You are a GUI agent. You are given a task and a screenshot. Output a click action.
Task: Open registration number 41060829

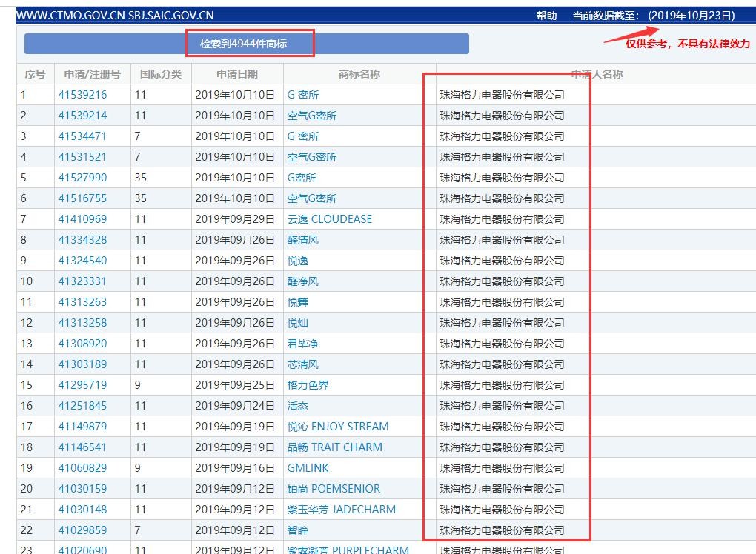click(82, 468)
